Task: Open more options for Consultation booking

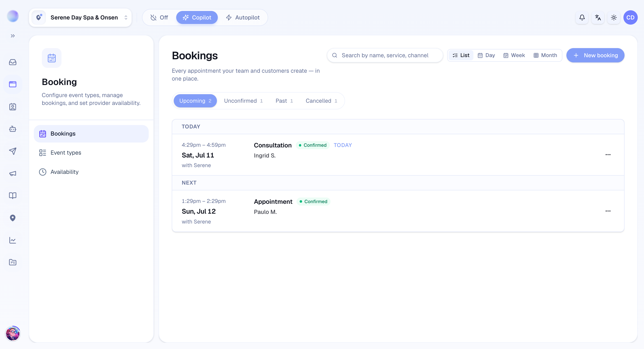Action: point(608,155)
